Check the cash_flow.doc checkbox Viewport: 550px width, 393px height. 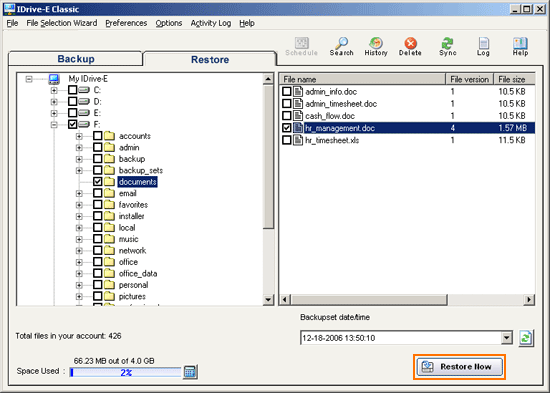tap(287, 115)
